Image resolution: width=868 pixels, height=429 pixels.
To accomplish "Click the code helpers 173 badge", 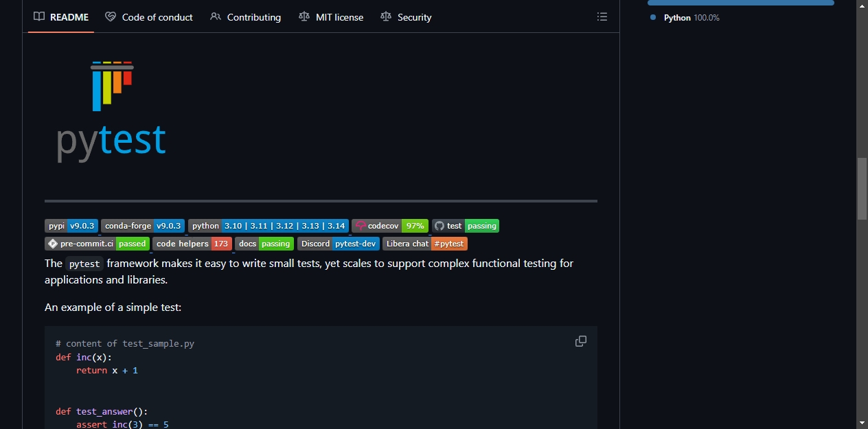I will 192,244.
